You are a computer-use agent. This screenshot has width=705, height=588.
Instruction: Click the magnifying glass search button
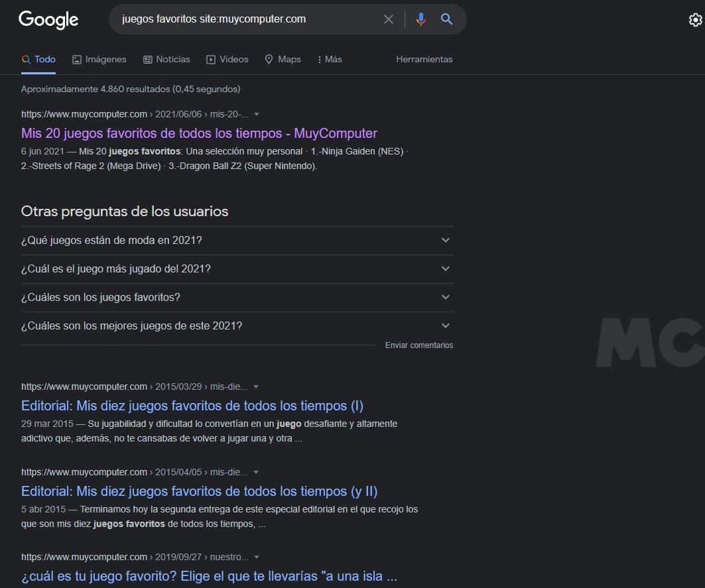pos(446,19)
